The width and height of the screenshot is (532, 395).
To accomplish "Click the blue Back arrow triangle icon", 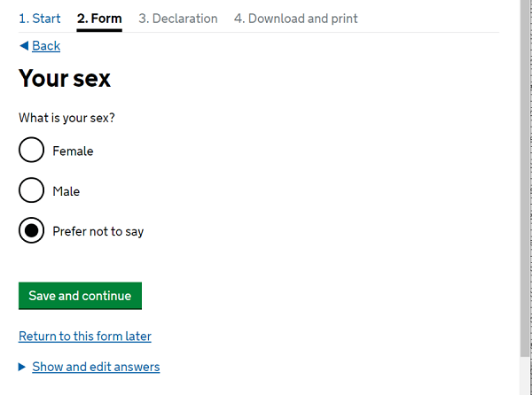I will 24,46.
